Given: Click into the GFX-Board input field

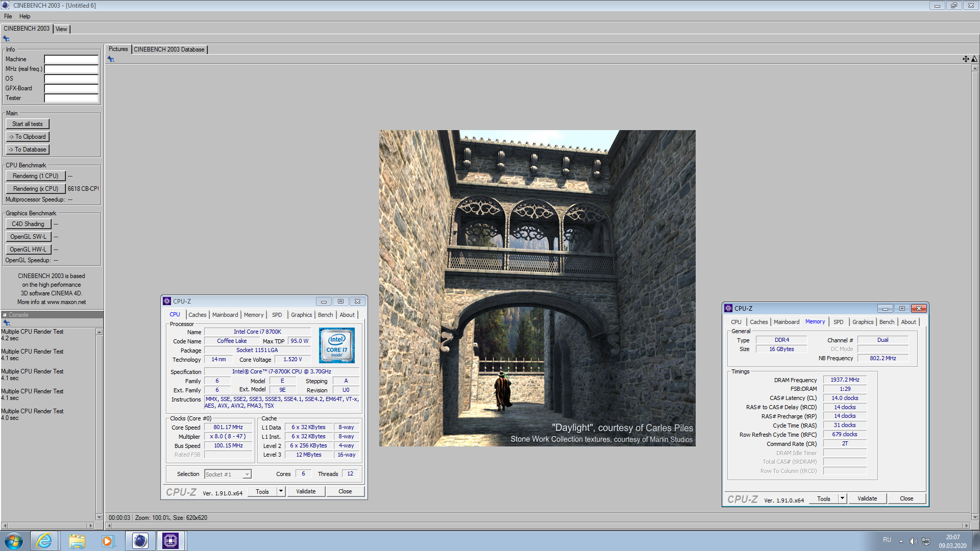Looking at the screenshot, I should click(x=71, y=88).
